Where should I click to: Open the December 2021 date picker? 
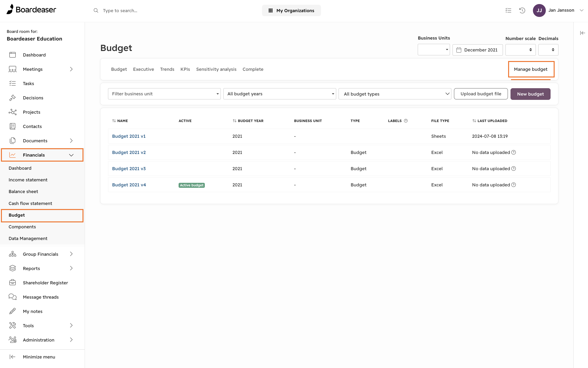click(x=477, y=50)
